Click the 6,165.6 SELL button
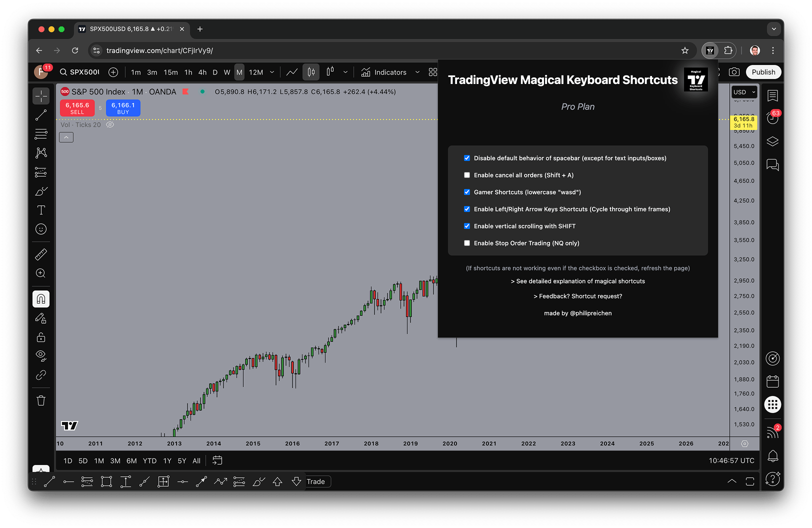The image size is (812, 528). (x=77, y=108)
